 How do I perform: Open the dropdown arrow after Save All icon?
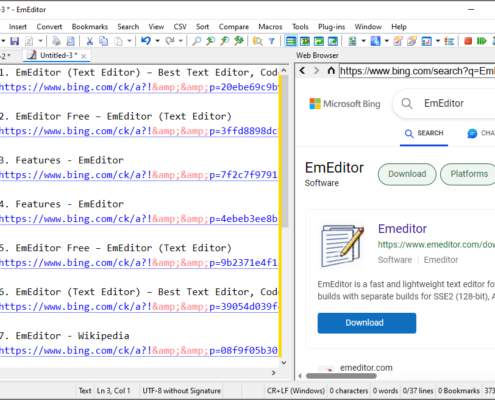point(40,41)
